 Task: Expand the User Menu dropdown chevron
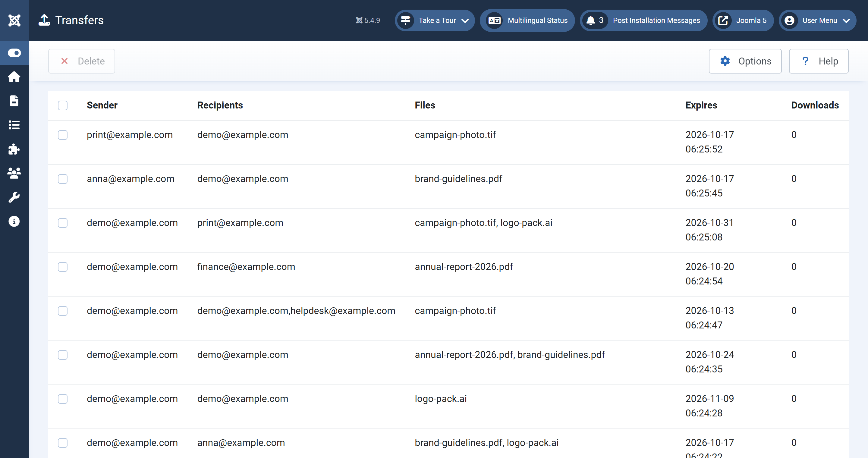click(x=846, y=20)
